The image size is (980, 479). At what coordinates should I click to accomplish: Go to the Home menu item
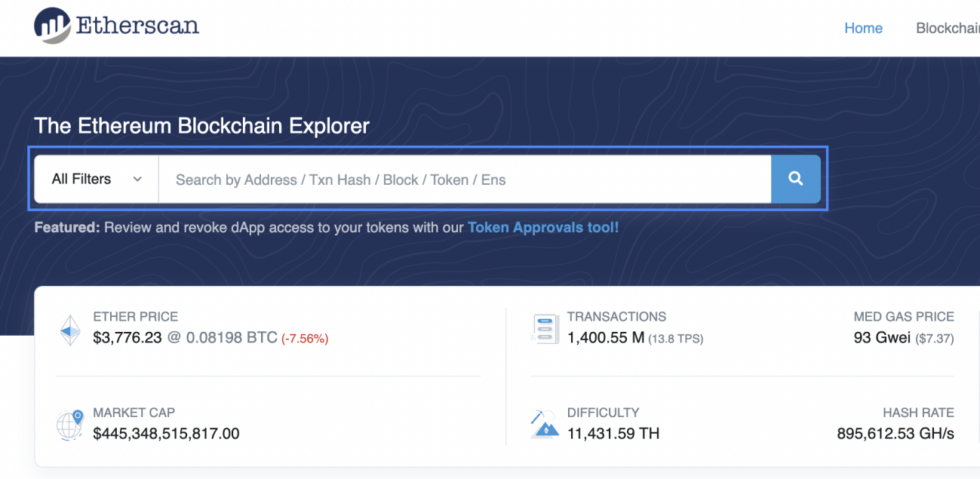[x=863, y=28]
